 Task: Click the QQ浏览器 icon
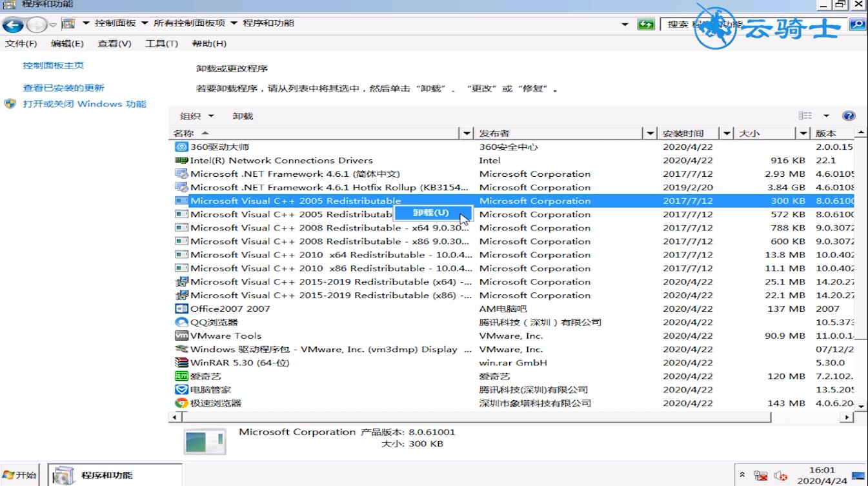181,322
